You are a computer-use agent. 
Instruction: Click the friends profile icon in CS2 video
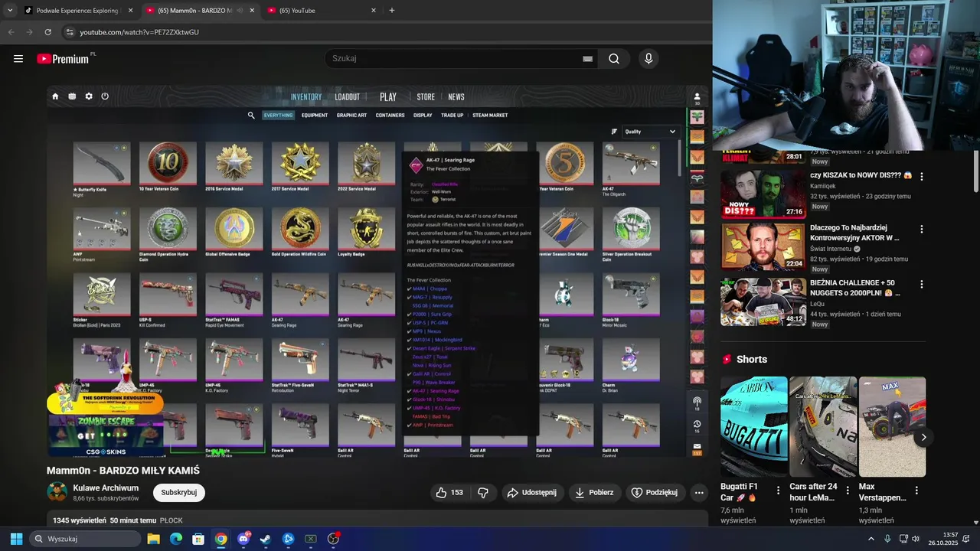pyautogui.click(x=697, y=97)
